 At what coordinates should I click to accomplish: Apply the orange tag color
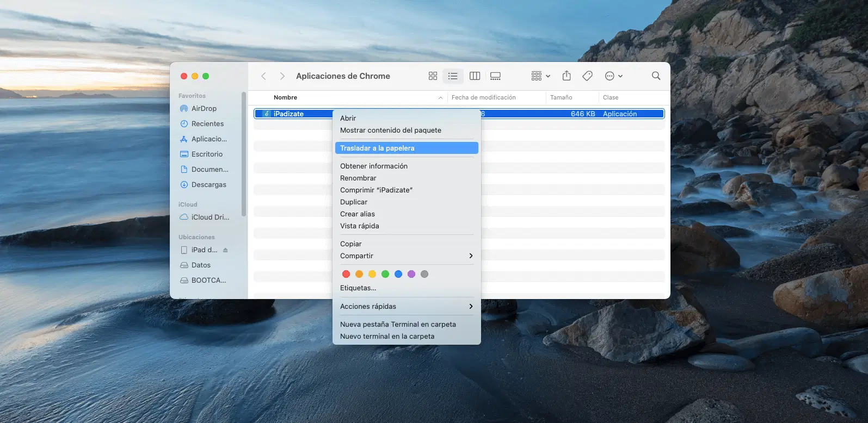359,274
